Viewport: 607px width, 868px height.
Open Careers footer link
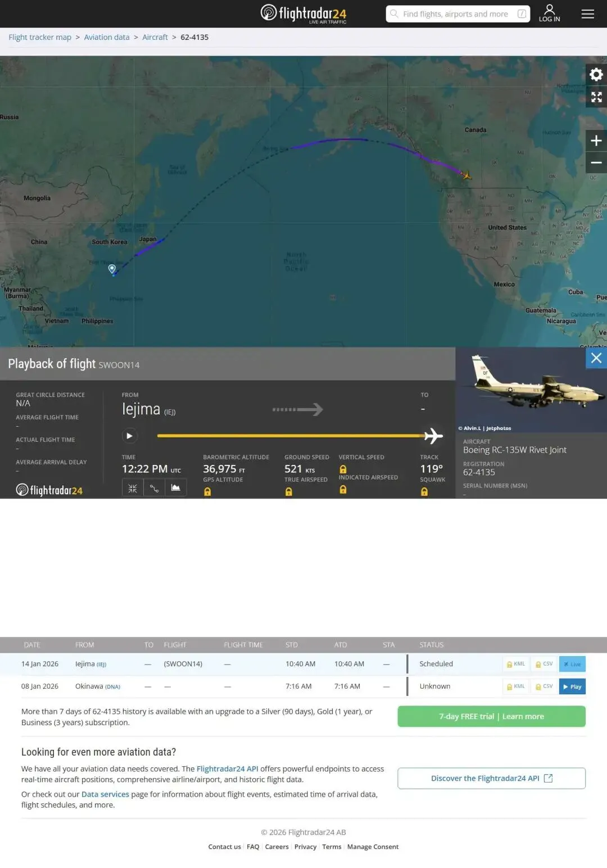pos(277,847)
